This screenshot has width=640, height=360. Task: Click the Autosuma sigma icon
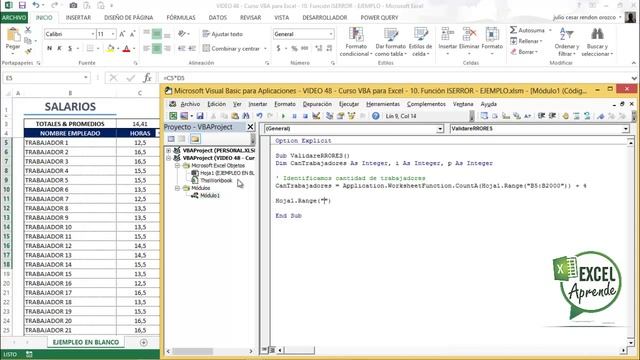click(x=513, y=30)
